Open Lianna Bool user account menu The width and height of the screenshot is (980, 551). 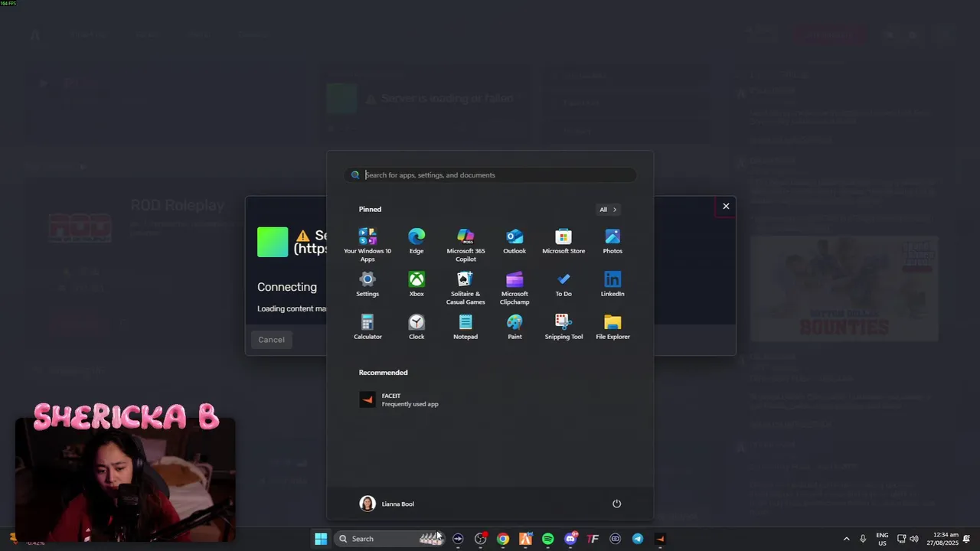[x=387, y=504]
